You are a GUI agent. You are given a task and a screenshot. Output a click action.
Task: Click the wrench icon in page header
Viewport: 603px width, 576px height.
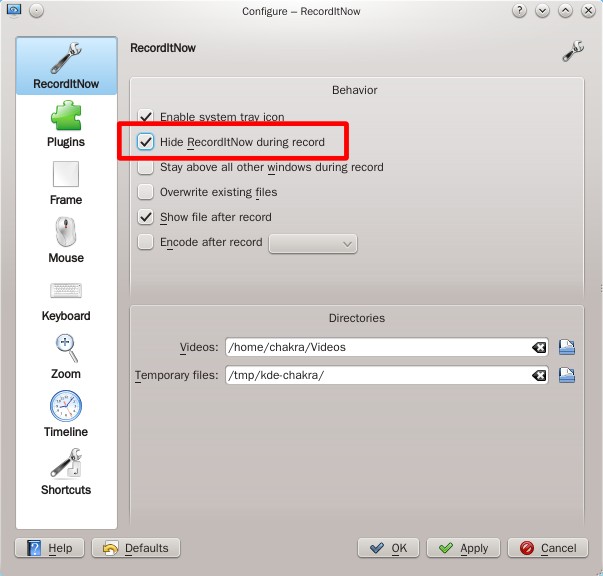[573, 51]
